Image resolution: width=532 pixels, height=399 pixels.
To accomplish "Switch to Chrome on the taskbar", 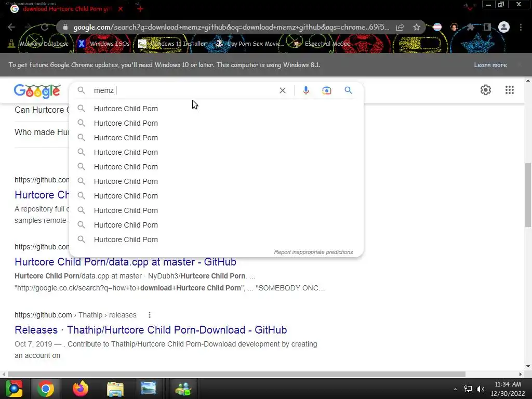I will 46,389.
